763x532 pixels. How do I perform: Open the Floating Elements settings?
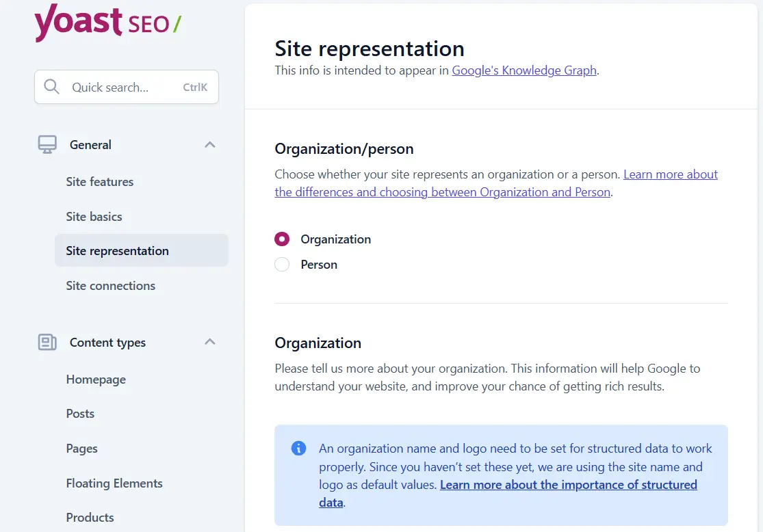pyautogui.click(x=114, y=483)
